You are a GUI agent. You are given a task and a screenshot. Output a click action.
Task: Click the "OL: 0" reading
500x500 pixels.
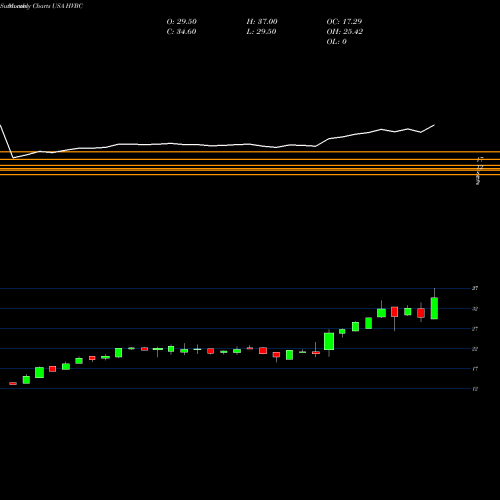pyautogui.click(x=337, y=42)
